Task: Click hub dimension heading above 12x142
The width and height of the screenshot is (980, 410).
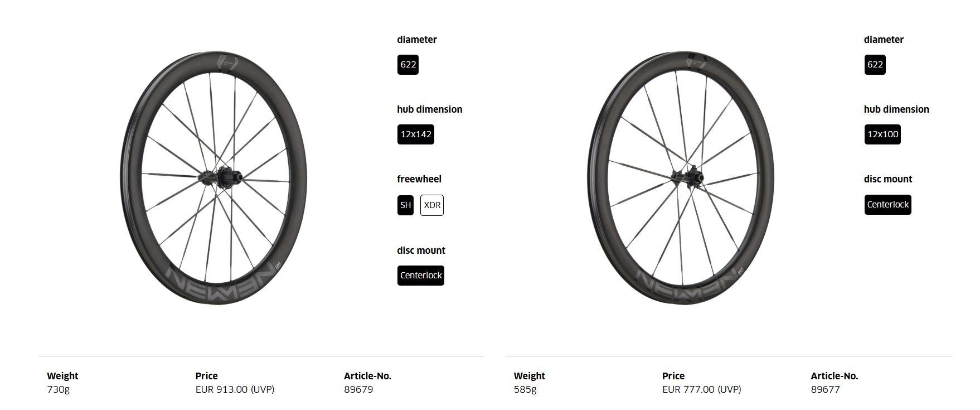Action: pyautogui.click(x=430, y=109)
